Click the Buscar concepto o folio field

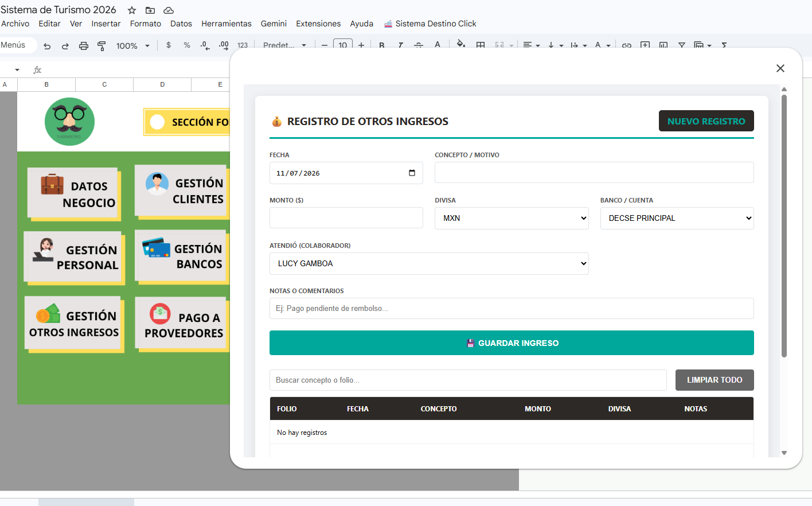(x=468, y=380)
